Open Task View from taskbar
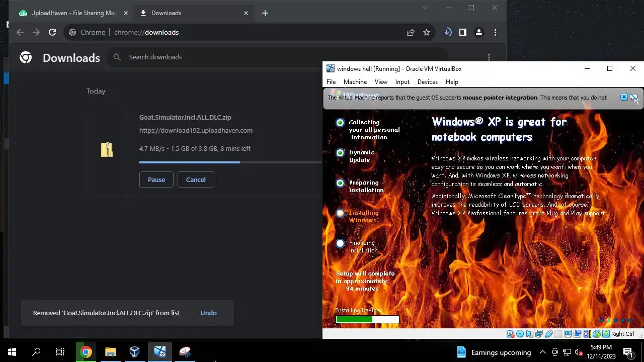The image size is (644, 362). [60, 352]
